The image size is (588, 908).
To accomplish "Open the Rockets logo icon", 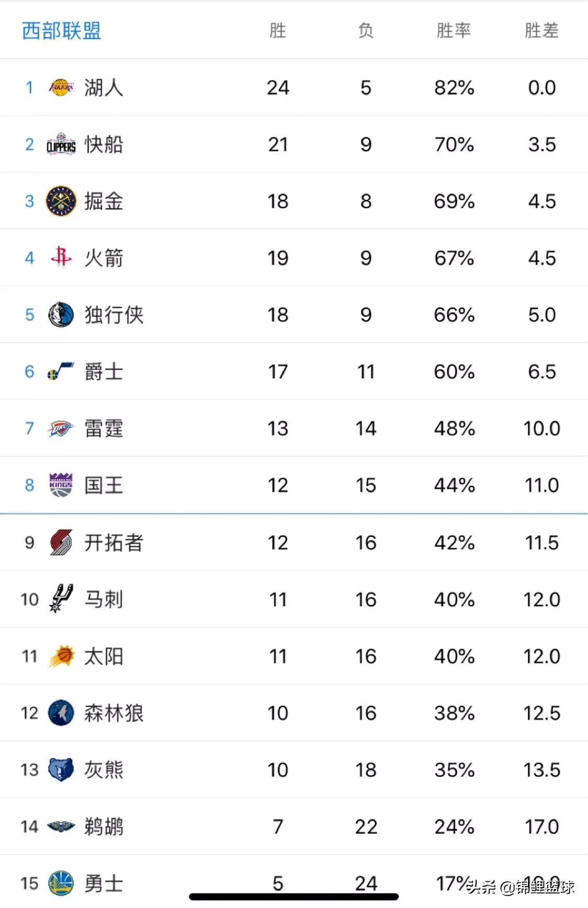I will point(61,257).
